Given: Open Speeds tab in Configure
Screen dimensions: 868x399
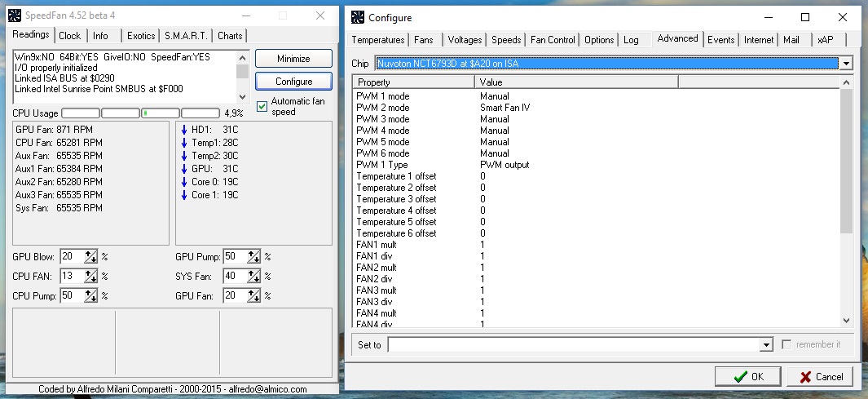Looking at the screenshot, I should click(x=506, y=40).
